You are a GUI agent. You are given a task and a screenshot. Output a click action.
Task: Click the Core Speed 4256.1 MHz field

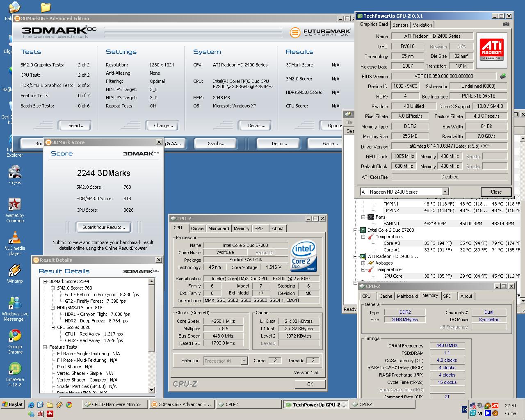[x=223, y=321]
